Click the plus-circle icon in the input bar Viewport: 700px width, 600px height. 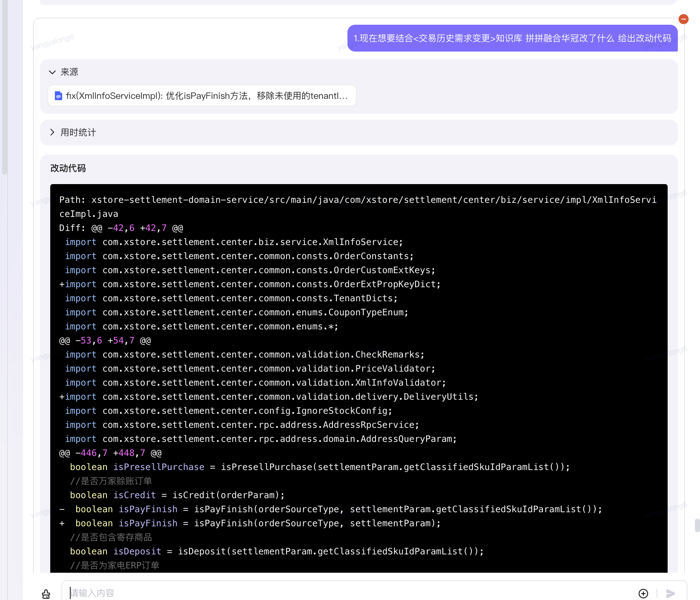643,593
